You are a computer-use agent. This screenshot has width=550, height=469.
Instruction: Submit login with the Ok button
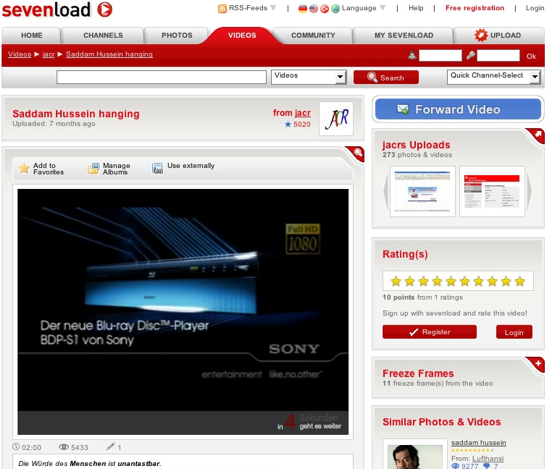(531, 56)
